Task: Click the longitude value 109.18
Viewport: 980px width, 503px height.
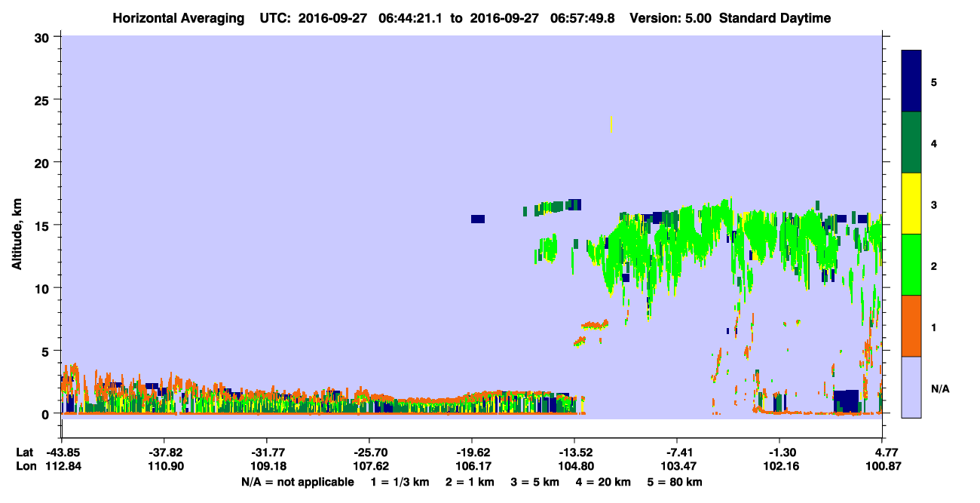Action: [267, 466]
